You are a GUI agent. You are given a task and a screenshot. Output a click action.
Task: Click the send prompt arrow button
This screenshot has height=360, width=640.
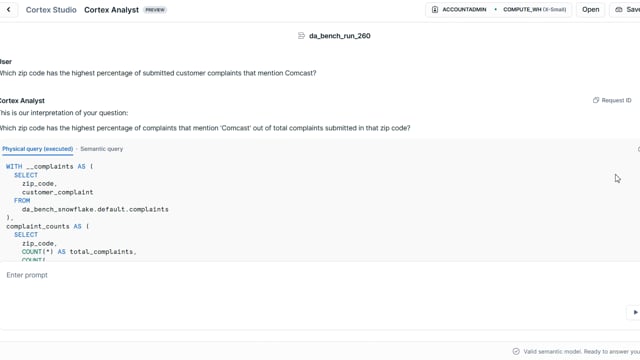tap(635, 312)
